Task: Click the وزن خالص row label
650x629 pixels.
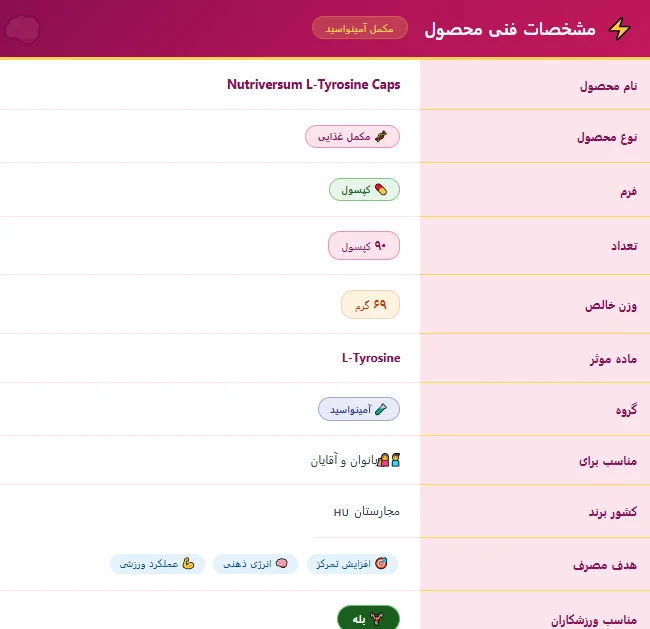Action: point(611,306)
